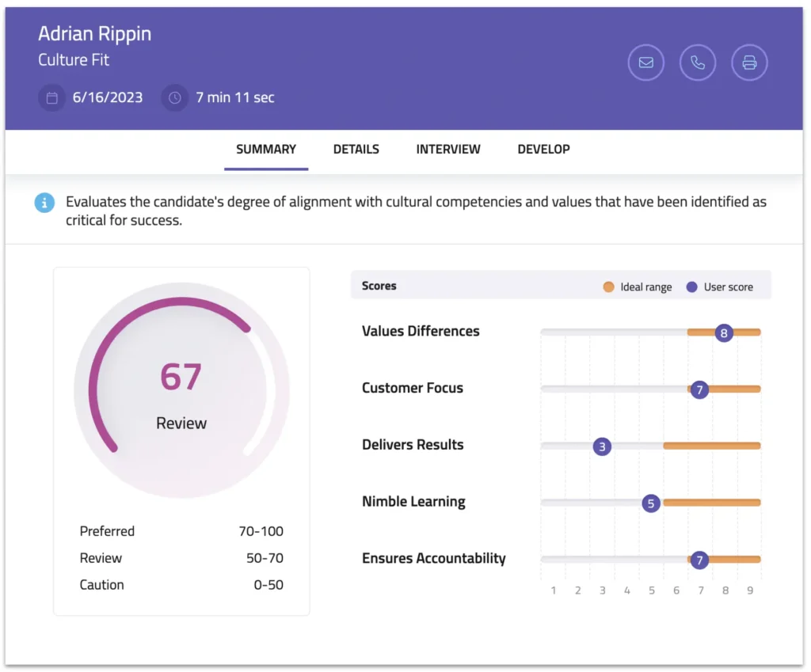Image resolution: width=811 pixels, height=672 pixels.
Task: Open the Interview tab
Action: tap(448, 149)
